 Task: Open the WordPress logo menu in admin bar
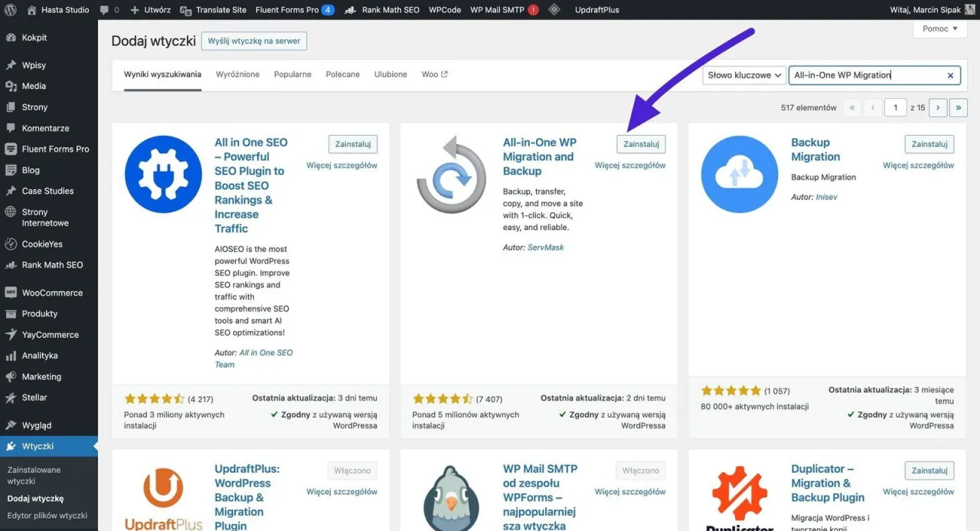click(x=10, y=9)
